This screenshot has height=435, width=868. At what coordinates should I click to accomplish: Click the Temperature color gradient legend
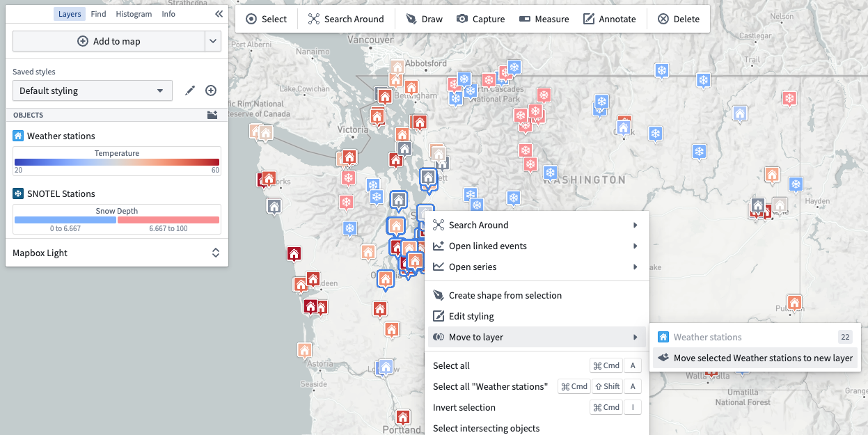point(117,161)
